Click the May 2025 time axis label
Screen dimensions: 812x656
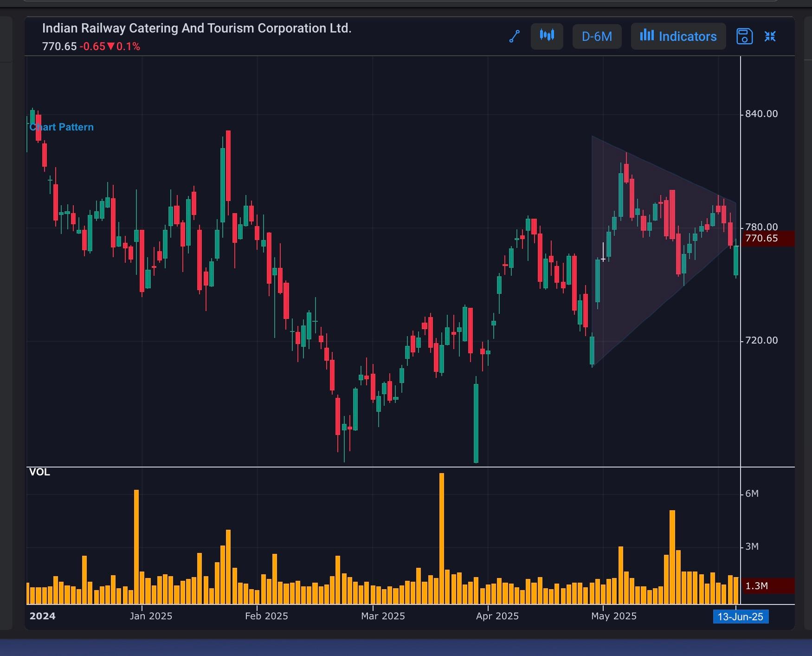pos(614,616)
